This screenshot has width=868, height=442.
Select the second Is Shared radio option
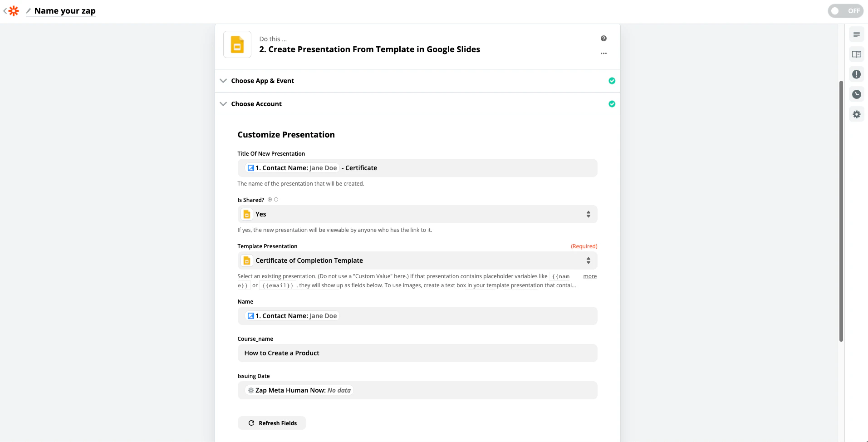point(276,200)
